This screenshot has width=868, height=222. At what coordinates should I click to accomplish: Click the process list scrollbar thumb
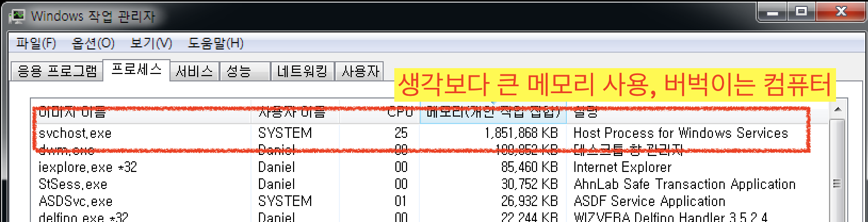click(x=838, y=184)
